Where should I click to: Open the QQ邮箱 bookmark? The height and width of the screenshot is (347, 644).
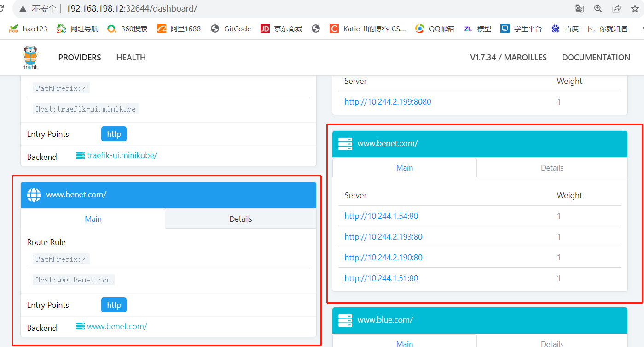tap(435, 29)
